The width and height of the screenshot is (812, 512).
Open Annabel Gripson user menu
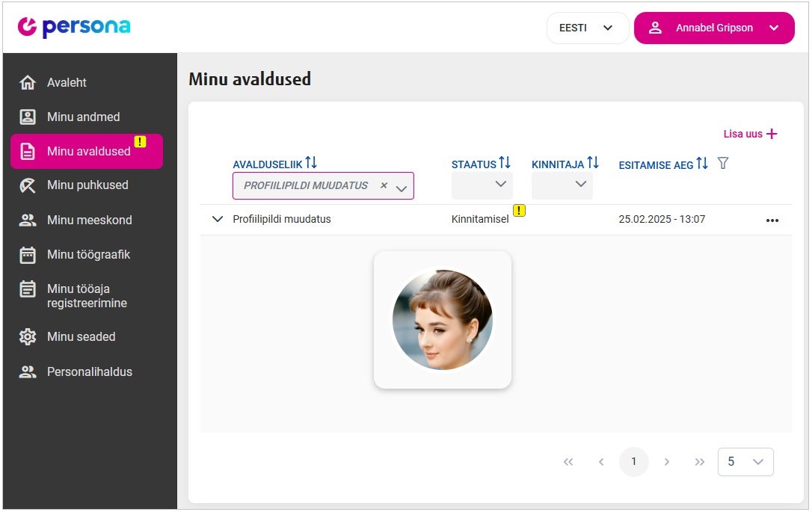pos(714,28)
